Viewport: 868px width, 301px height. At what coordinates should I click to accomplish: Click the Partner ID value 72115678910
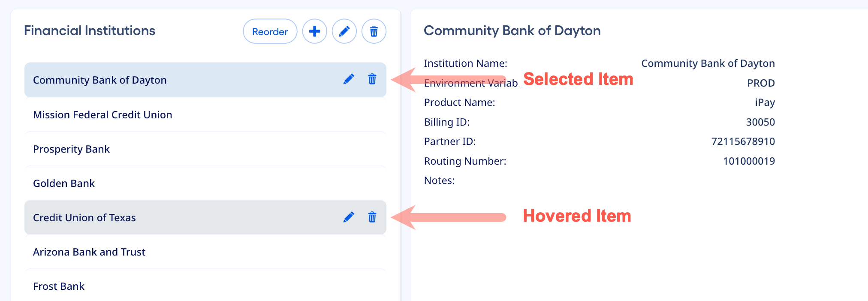[743, 141]
